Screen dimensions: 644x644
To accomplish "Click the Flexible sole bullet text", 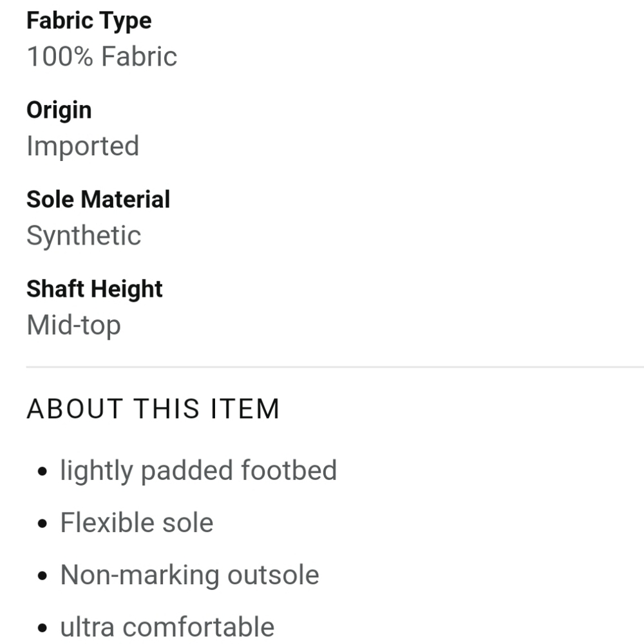I will [137, 522].
